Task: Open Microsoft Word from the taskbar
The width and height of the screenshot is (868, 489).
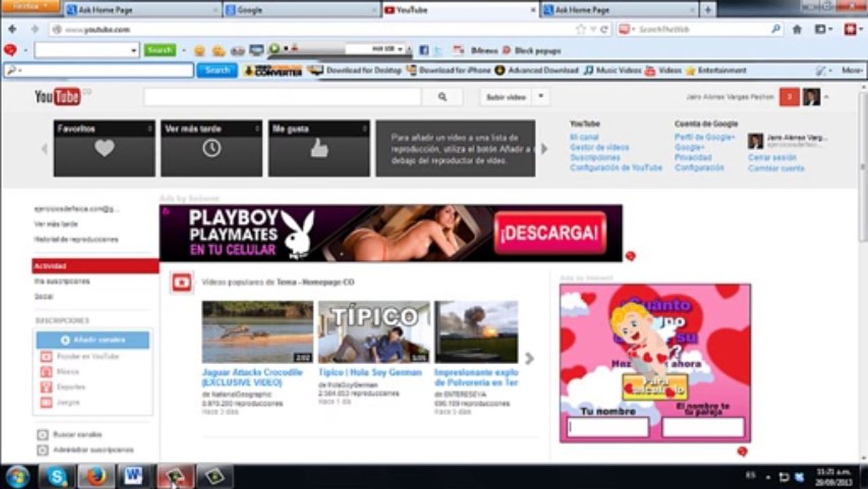Action: tap(135, 477)
